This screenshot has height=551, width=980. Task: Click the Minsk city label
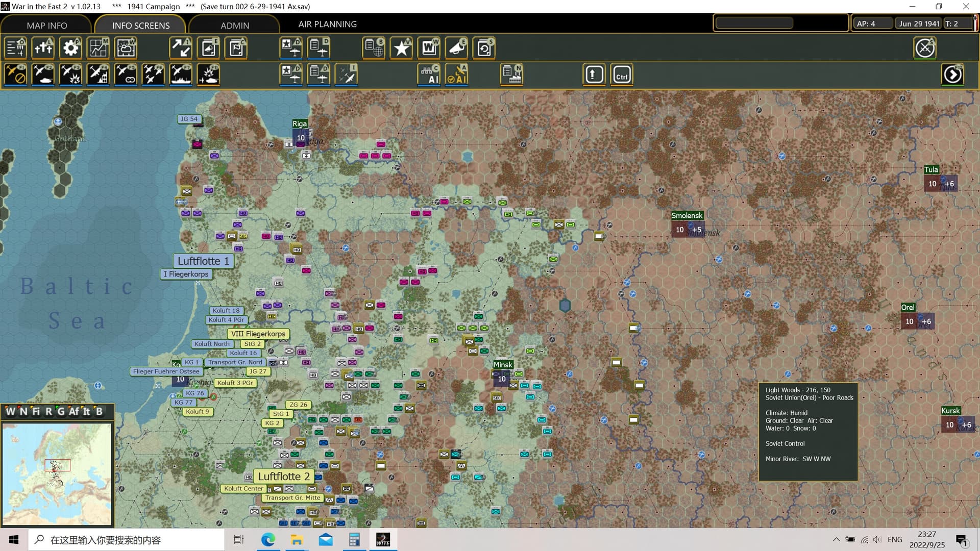click(502, 364)
